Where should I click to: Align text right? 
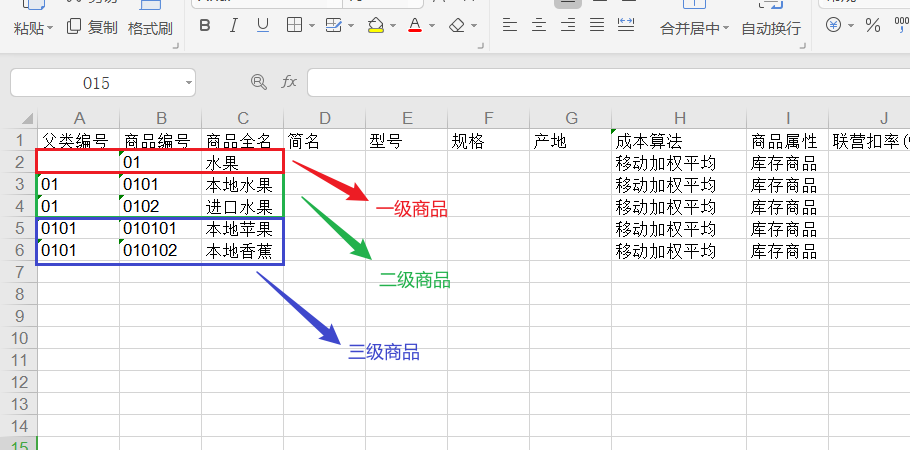coord(568,25)
